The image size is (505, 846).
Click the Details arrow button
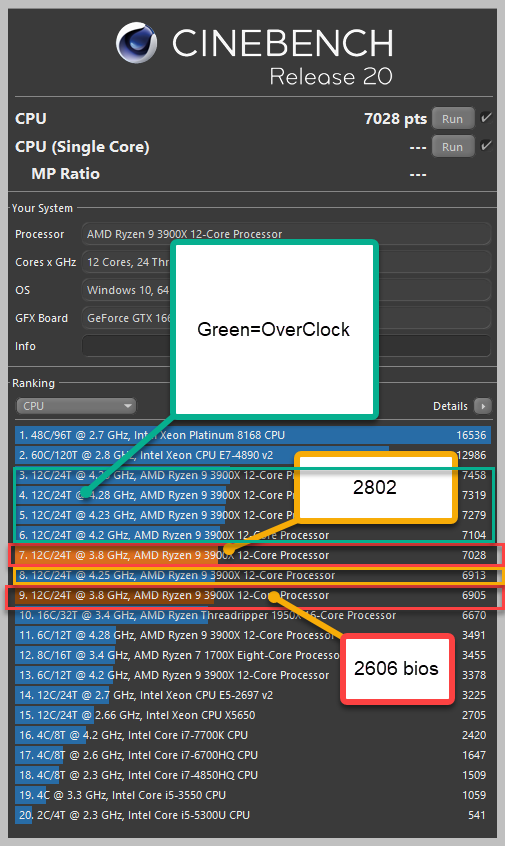(483, 406)
